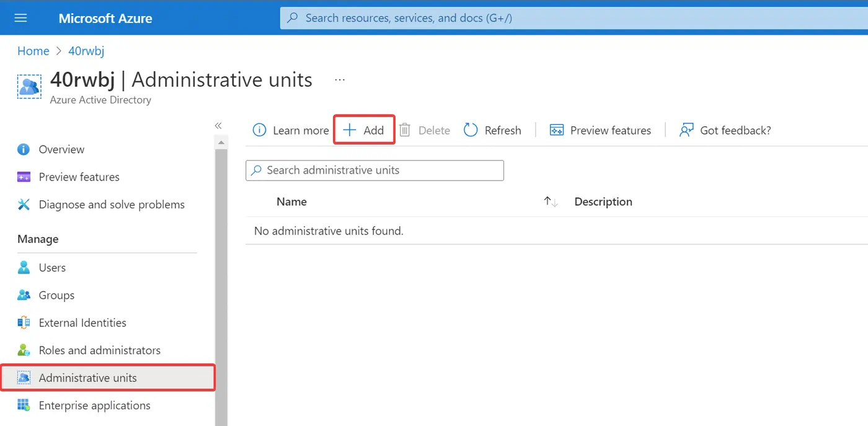
Task: Open Groups in the sidebar
Action: [x=56, y=295]
